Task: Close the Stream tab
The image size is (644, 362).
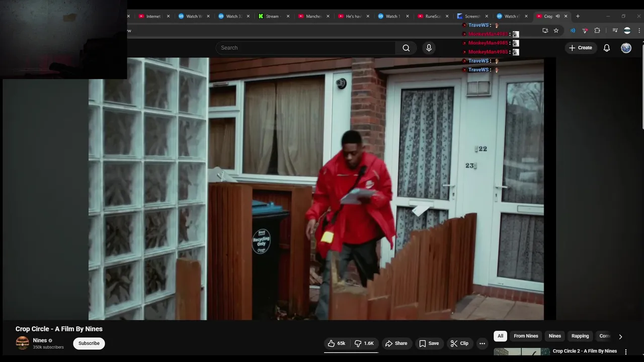Action: tap(288, 16)
